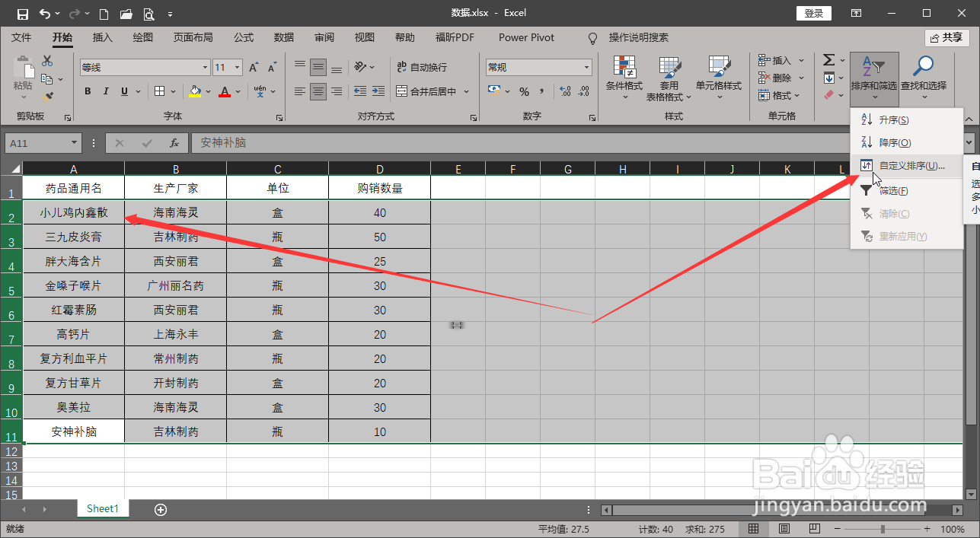Click the Align Left icon

300,91
